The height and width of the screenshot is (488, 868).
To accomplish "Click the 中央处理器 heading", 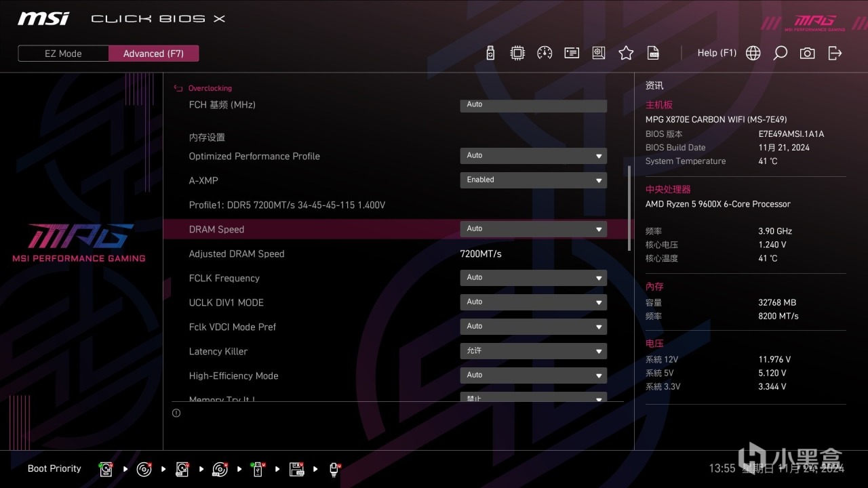I will 668,189.
